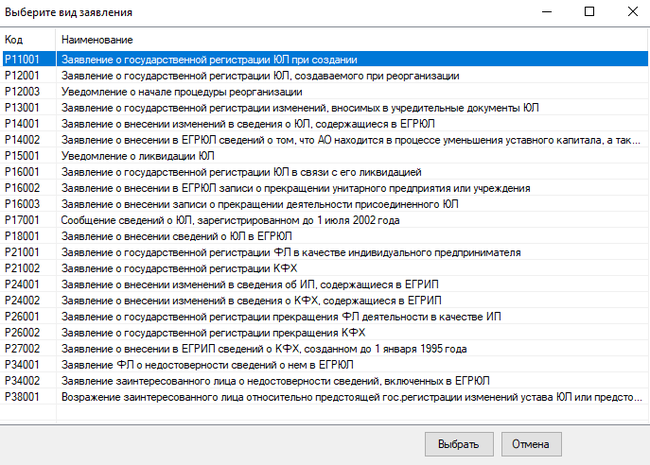
Task: Sort list by Код column header
Action: pyautogui.click(x=28, y=39)
